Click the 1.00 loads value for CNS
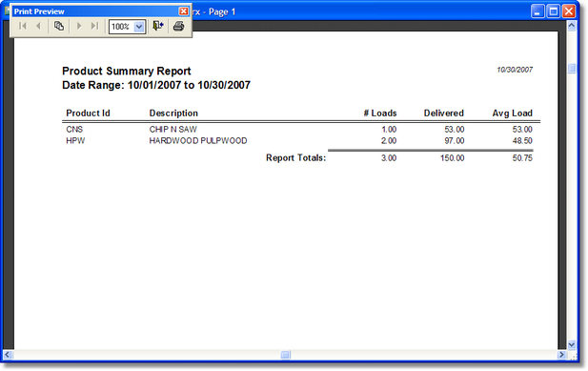 389,130
